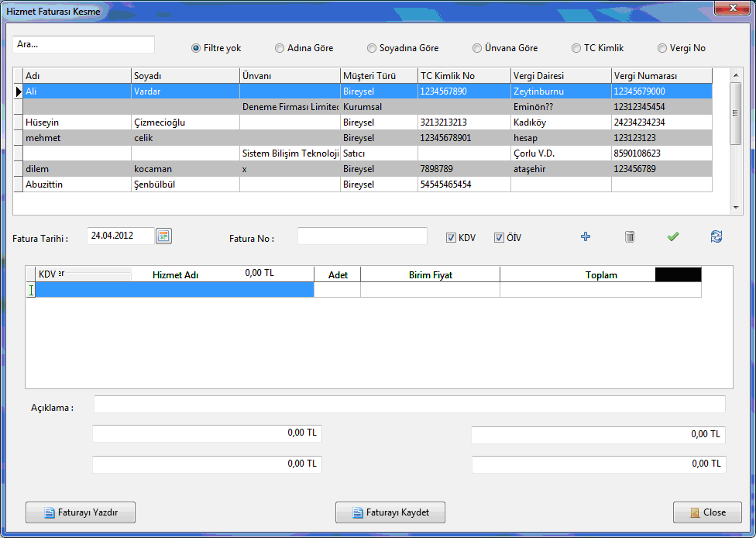Click the Çorlu V.D. tax office cell

(x=562, y=153)
